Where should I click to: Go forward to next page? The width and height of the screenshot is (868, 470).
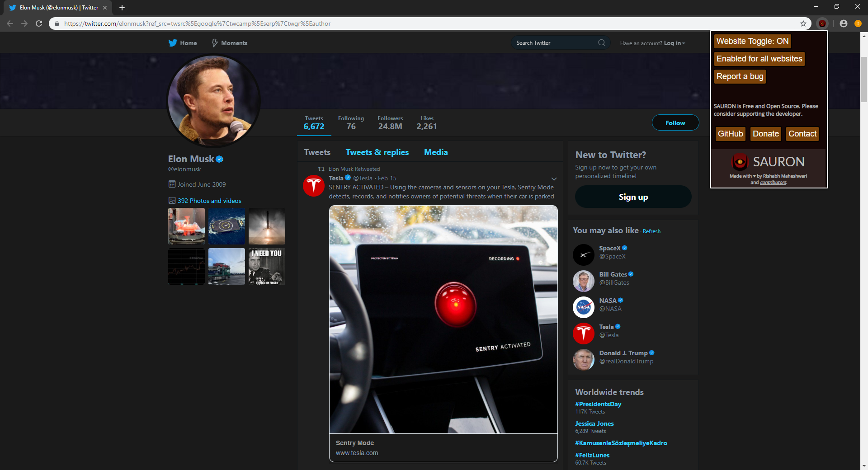click(x=24, y=23)
